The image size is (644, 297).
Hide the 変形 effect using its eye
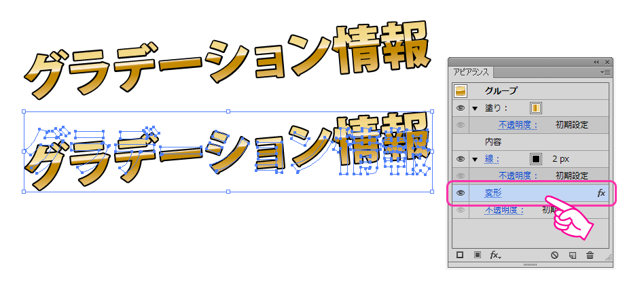click(461, 193)
